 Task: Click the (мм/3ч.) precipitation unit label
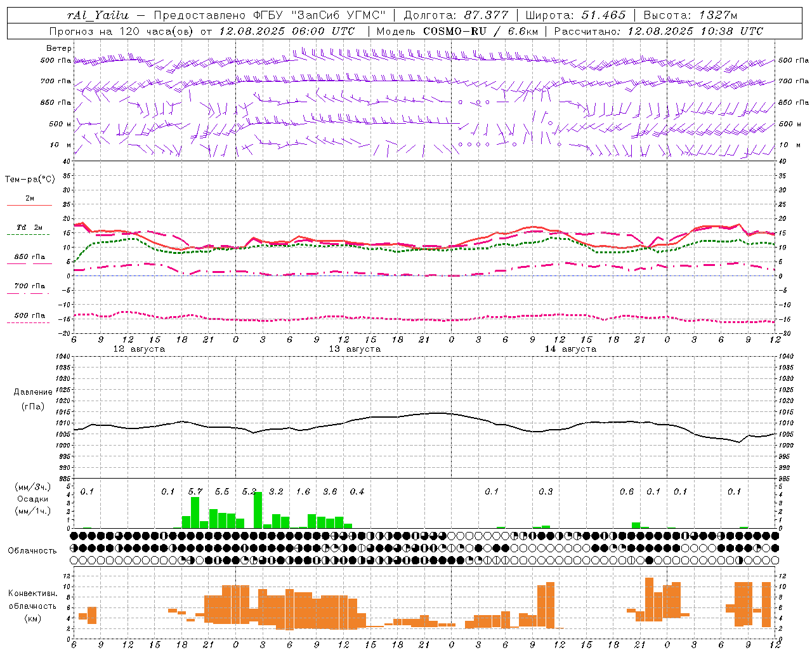32,487
